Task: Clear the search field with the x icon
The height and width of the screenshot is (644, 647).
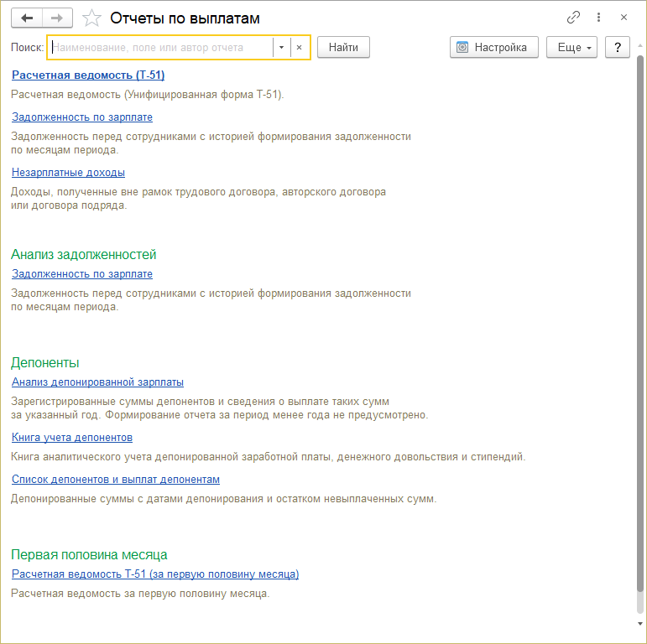Action: pos(299,48)
